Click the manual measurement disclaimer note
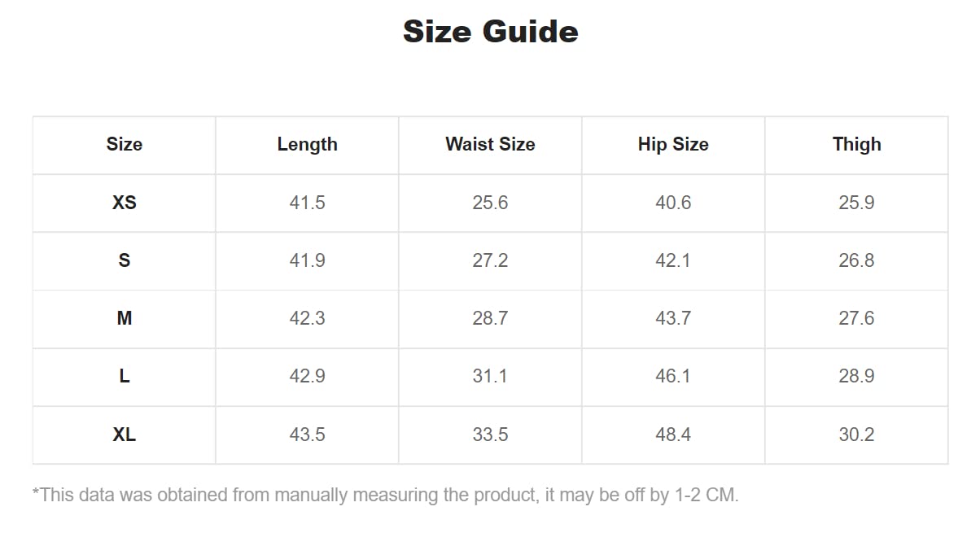The height and width of the screenshot is (533, 980). point(385,495)
